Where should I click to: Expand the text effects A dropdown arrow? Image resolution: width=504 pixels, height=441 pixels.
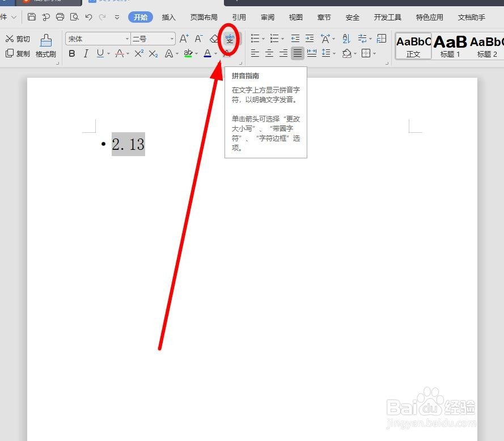coord(177,54)
